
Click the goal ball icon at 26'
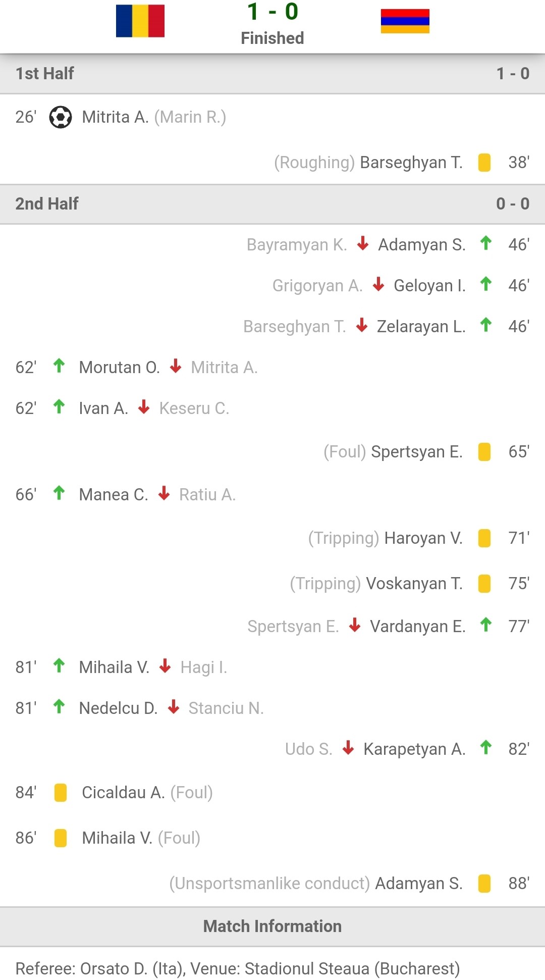pyautogui.click(x=61, y=117)
